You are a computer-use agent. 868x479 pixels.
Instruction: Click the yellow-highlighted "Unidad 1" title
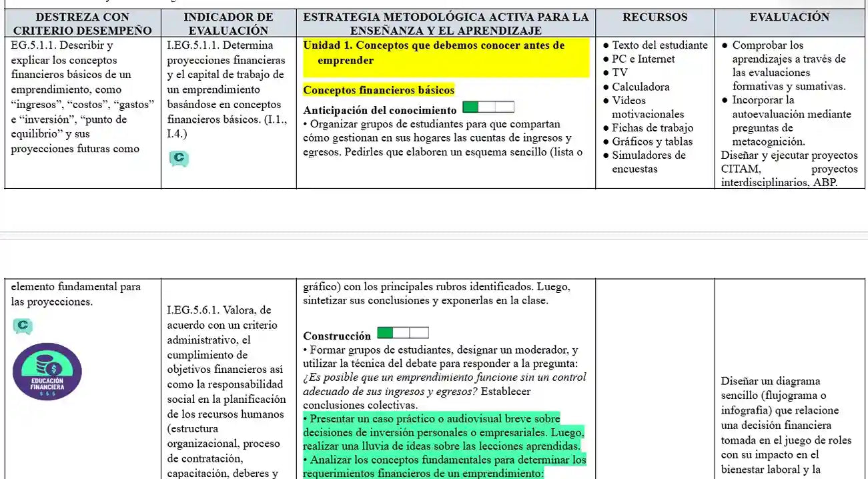(x=434, y=53)
